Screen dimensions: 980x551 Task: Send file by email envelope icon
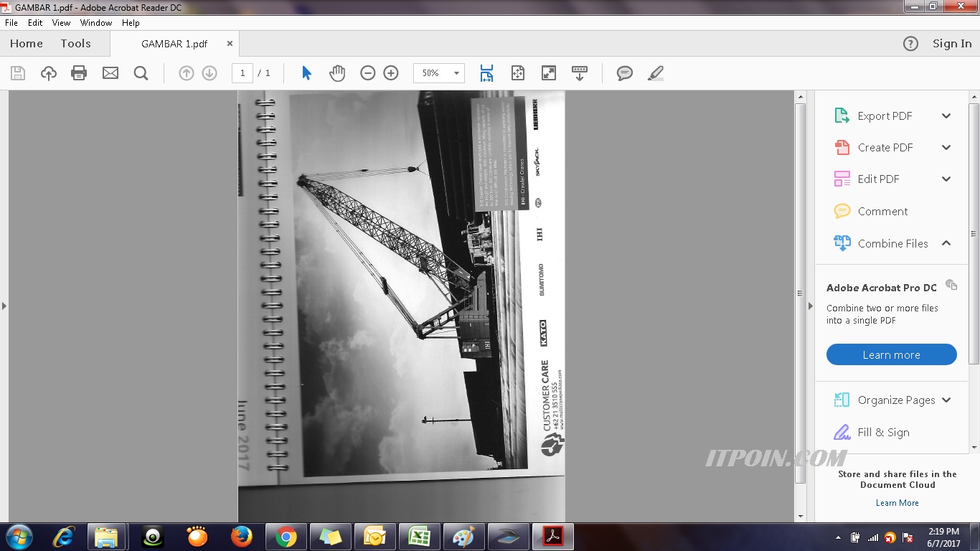click(x=110, y=73)
